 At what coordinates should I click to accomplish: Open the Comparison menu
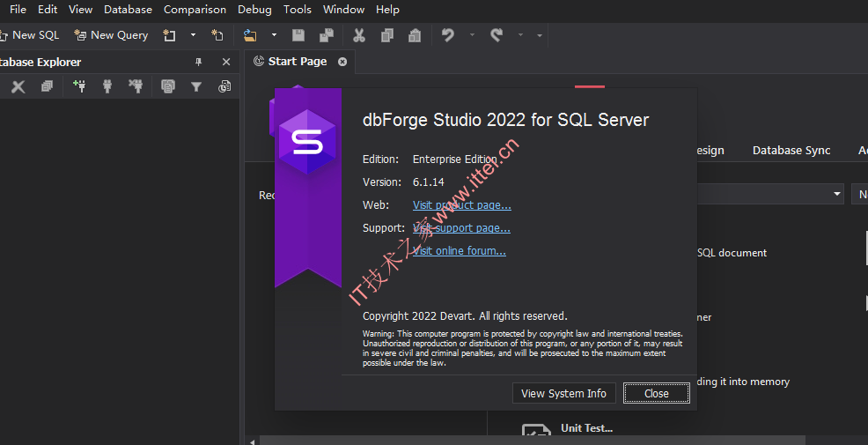tap(195, 10)
